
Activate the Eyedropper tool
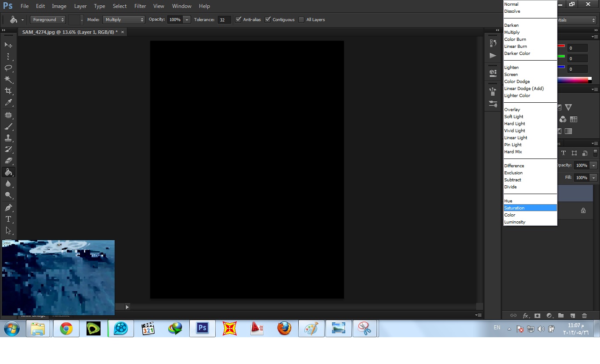pyautogui.click(x=8, y=103)
